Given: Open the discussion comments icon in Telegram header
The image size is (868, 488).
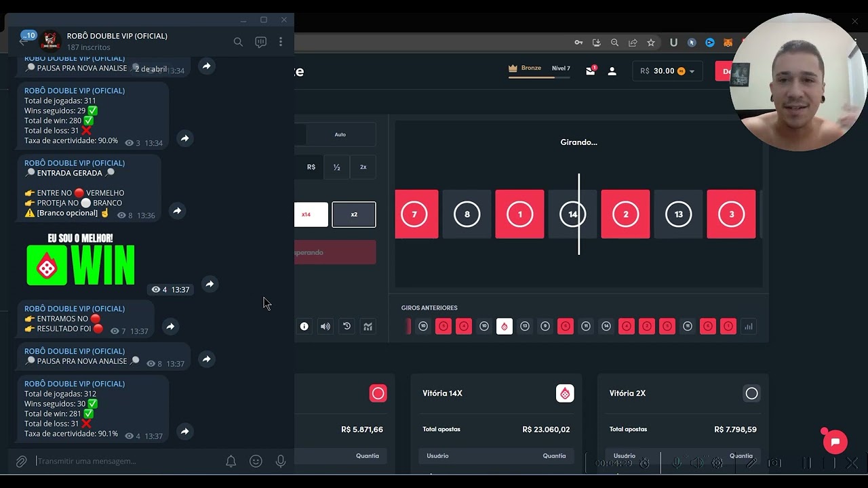Looking at the screenshot, I should [260, 42].
